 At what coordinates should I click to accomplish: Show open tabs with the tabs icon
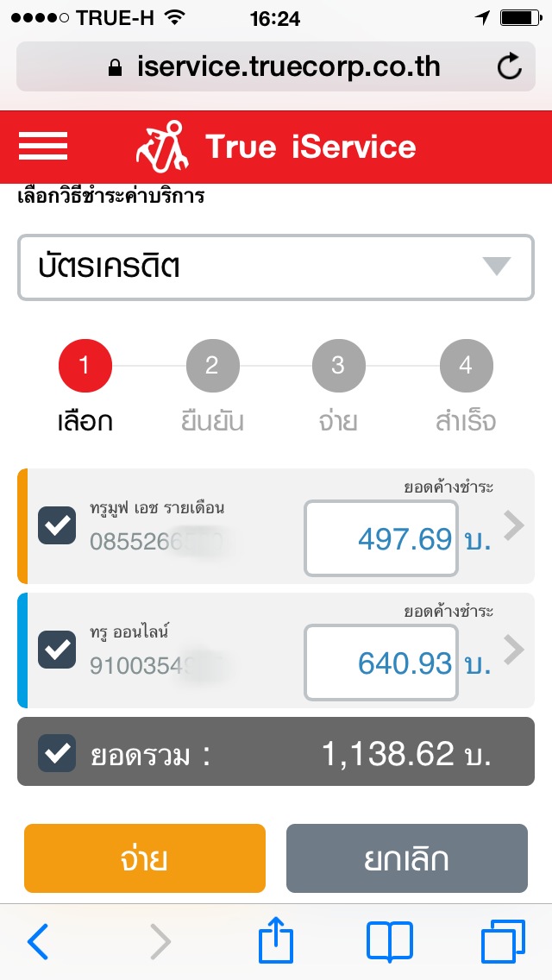tap(503, 941)
